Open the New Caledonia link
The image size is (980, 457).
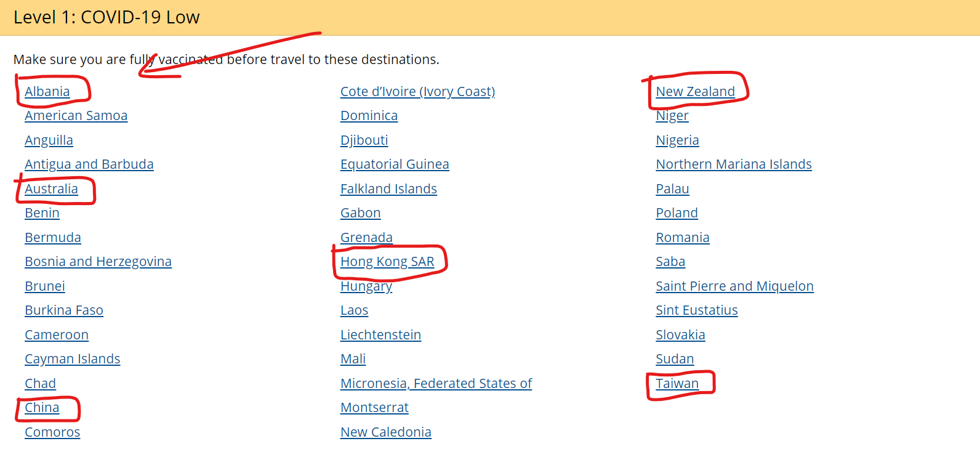click(385, 432)
